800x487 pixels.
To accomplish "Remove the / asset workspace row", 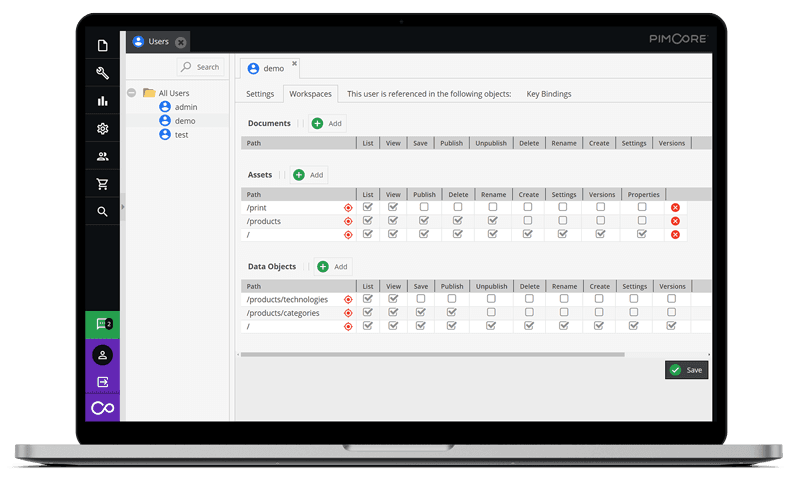I will pos(675,235).
